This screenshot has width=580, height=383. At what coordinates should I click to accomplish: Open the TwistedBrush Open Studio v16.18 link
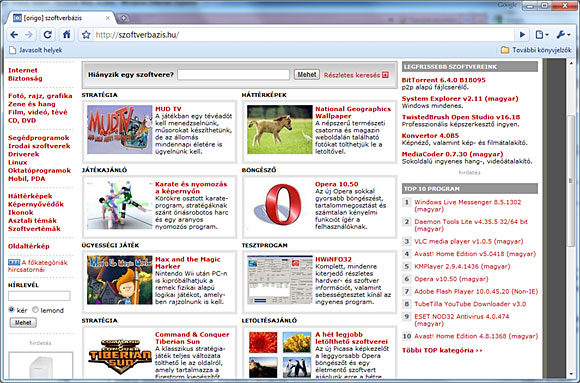[461, 117]
